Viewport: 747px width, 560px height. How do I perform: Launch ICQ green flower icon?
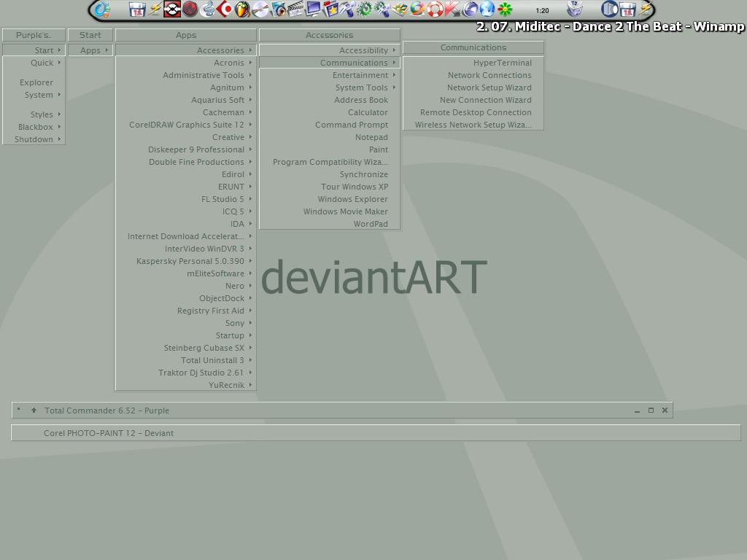(x=505, y=9)
